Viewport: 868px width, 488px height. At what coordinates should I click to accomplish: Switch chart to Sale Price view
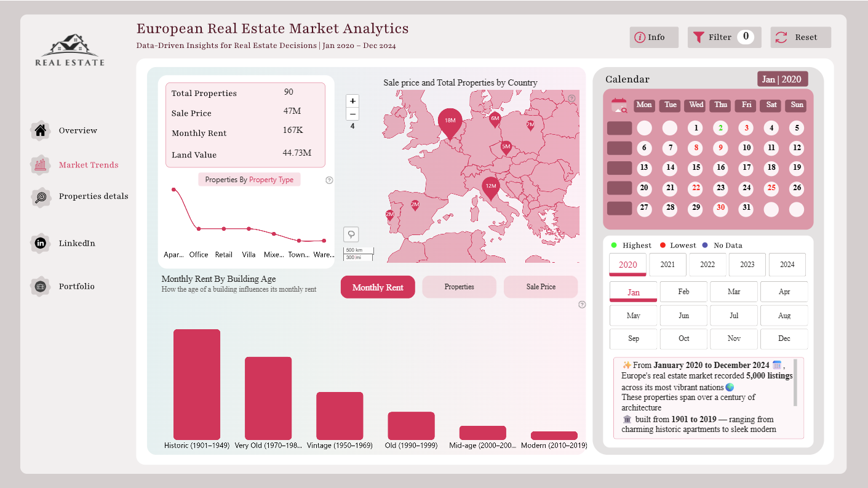click(x=541, y=287)
